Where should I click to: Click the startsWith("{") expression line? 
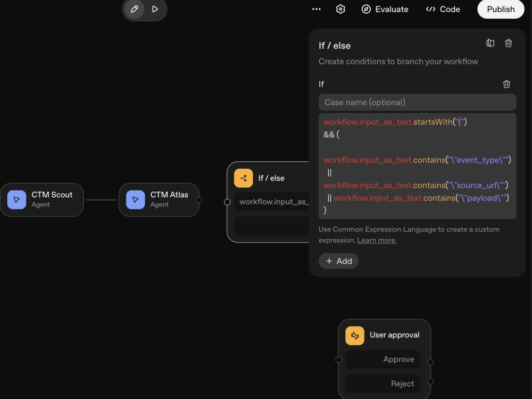[x=395, y=122]
